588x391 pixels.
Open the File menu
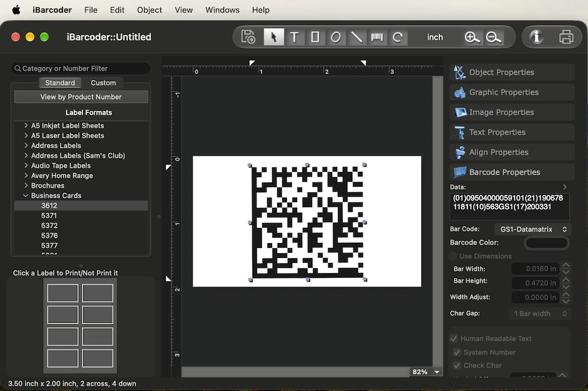[91, 10]
